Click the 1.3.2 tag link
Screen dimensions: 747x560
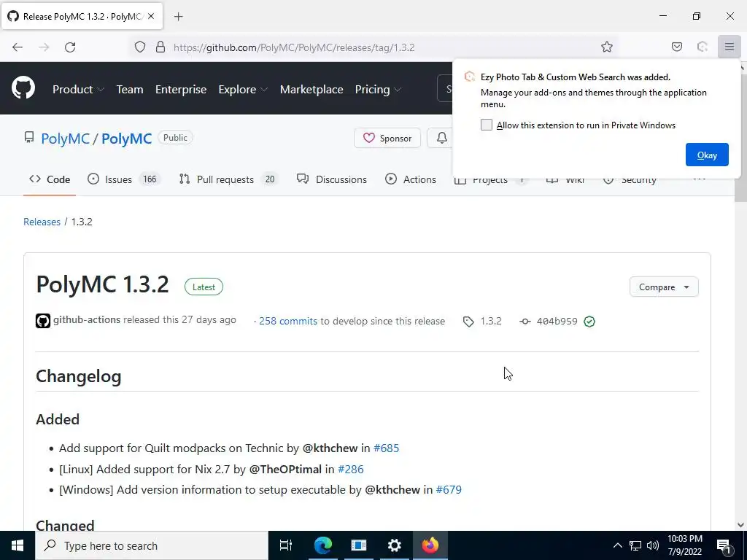(491, 321)
